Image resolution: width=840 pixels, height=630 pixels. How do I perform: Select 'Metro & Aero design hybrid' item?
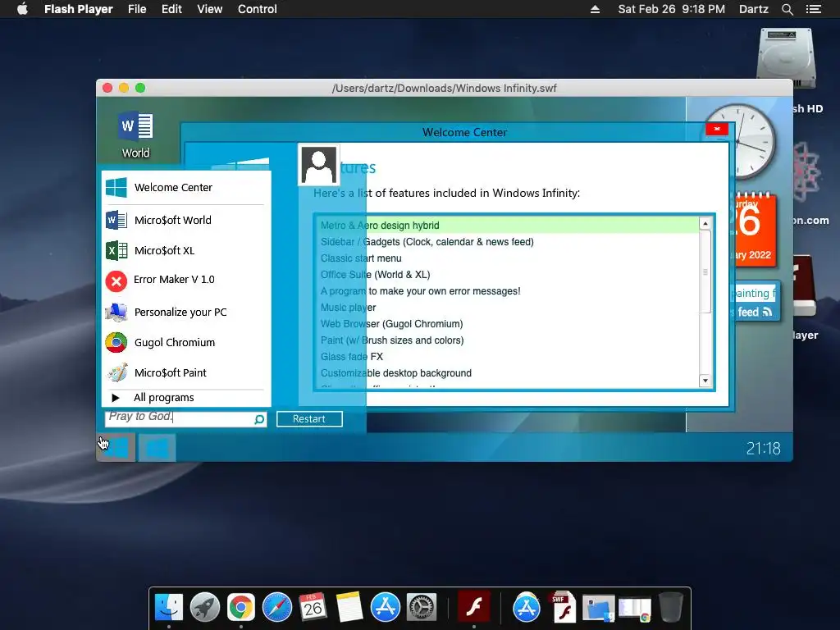click(509, 226)
